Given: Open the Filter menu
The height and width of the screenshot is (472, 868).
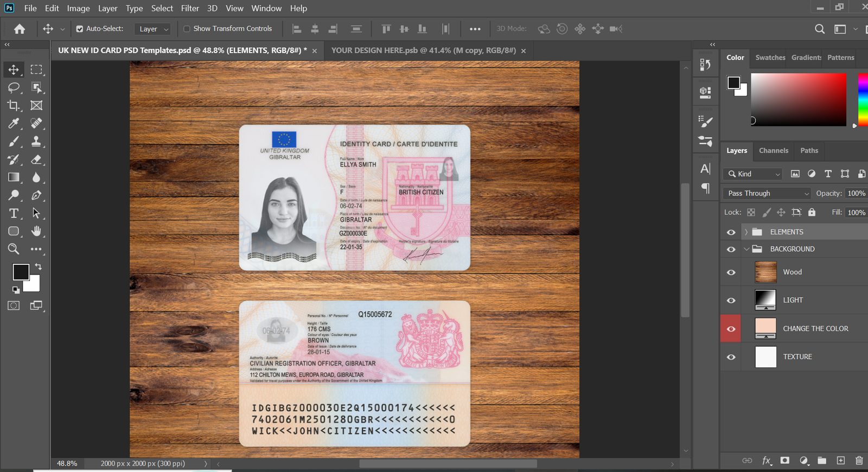Looking at the screenshot, I should click(x=190, y=8).
